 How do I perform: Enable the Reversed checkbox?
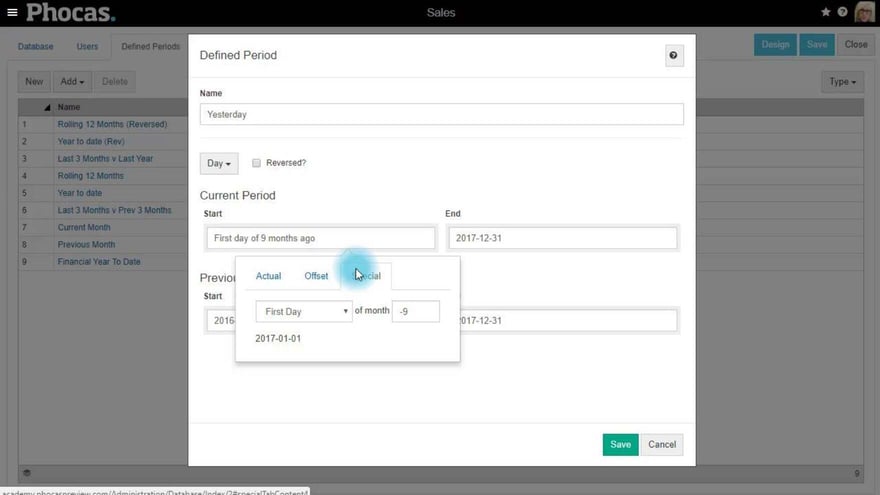(257, 163)
